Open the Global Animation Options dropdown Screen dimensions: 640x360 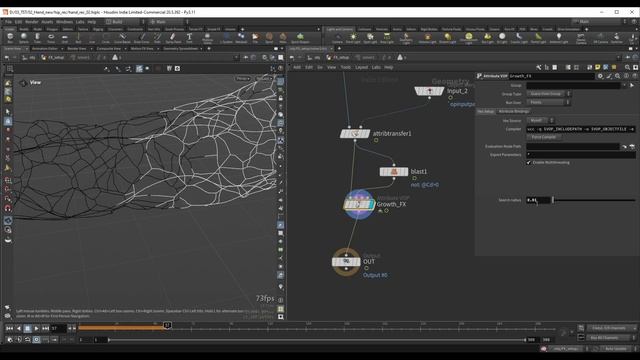click(x=611, y=328)
